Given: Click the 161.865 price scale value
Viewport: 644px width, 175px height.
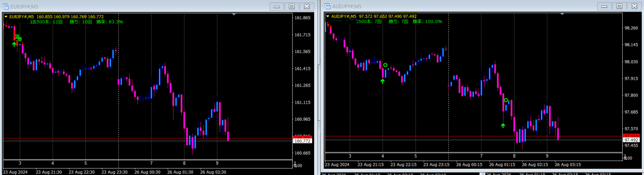Looking at the screenshot, I should click(303, 18).
